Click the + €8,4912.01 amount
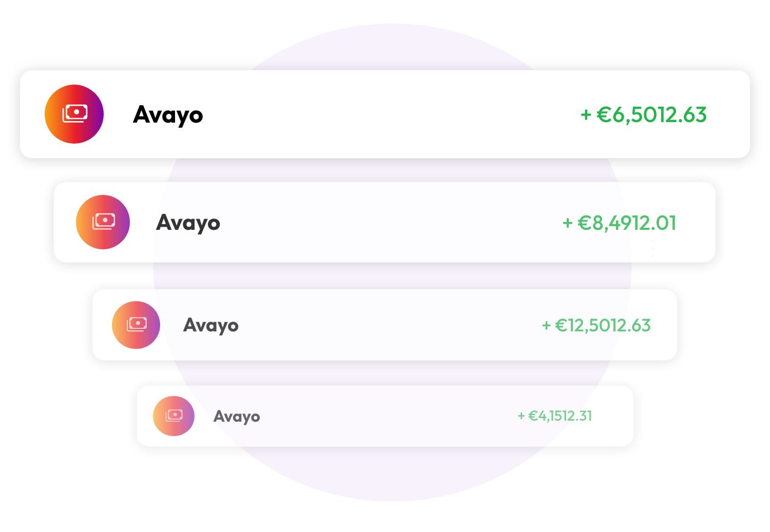 click(x=620, y=223)
